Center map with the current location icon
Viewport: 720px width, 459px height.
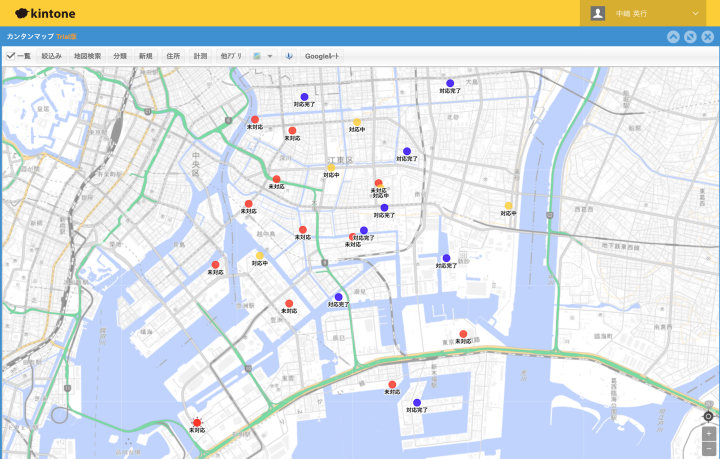pos(708,416)
